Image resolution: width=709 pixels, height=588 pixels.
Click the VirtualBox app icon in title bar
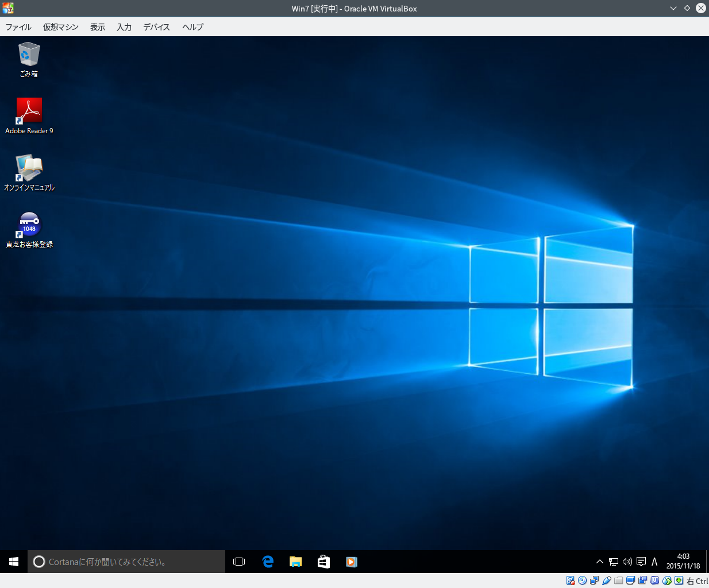[x=8, y=8]
